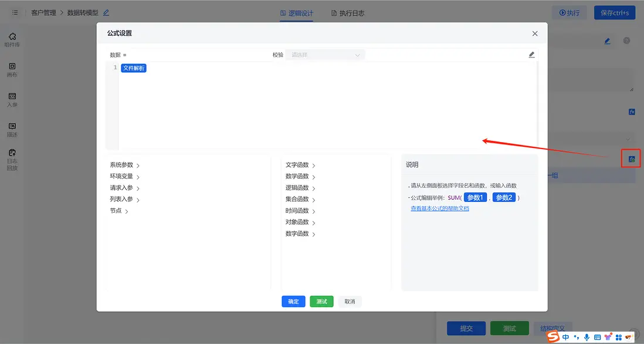This screenshot has height=344, width=644.
Task: Click the 参数2 example chip
Action: [x=504, y=198]
